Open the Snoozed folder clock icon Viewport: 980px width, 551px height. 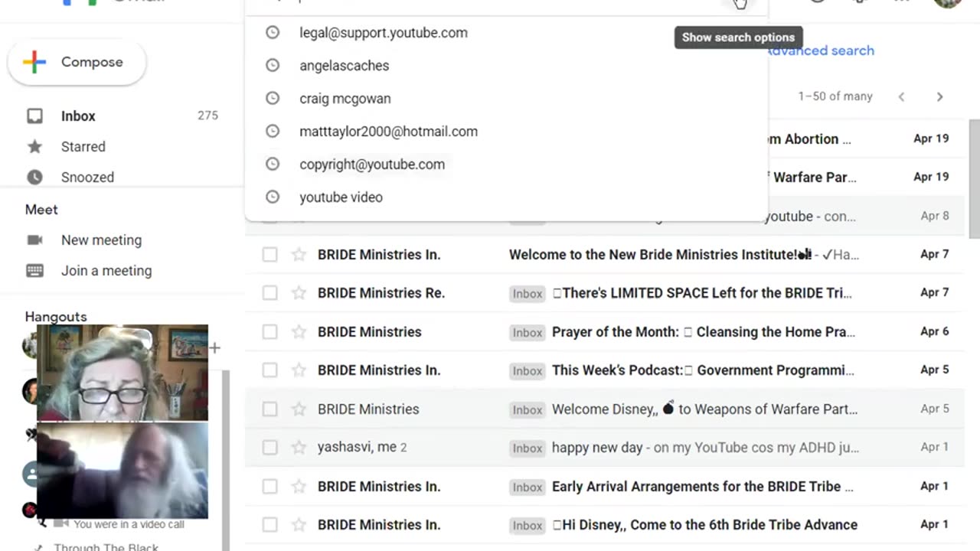34,178
